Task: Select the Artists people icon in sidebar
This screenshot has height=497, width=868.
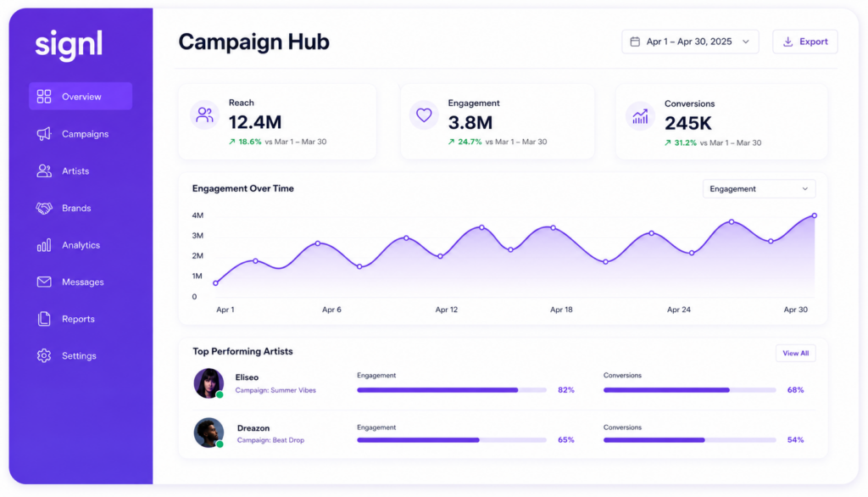Action: 44,170
